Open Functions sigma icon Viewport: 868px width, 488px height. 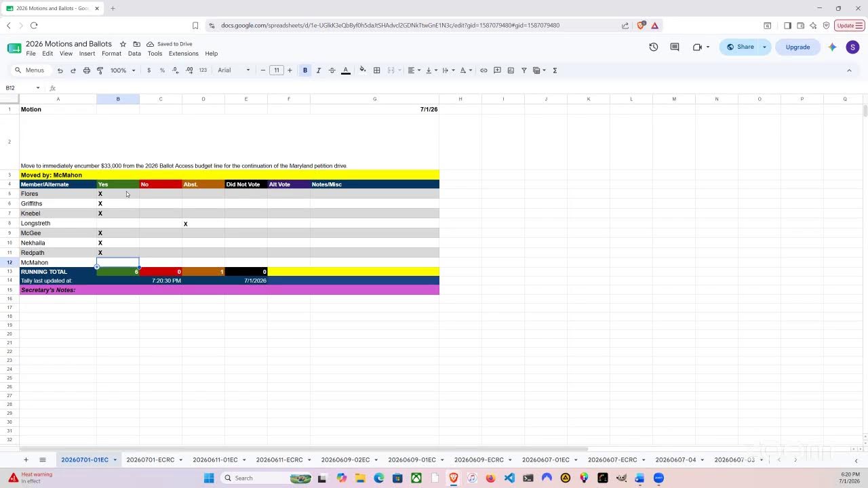click(x=555, y=70)
